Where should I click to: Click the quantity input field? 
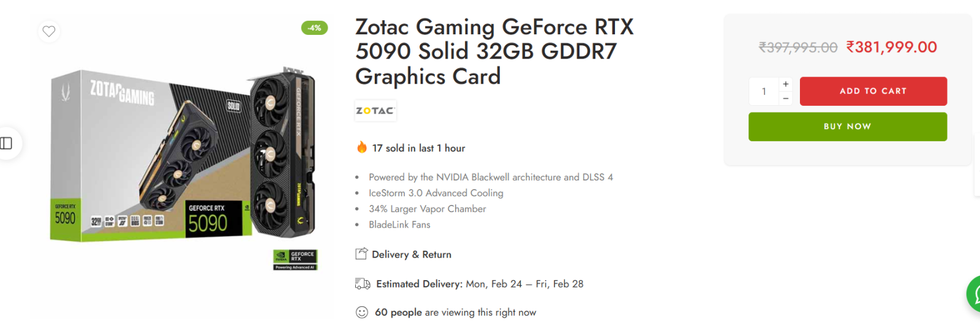pos(764,91)
